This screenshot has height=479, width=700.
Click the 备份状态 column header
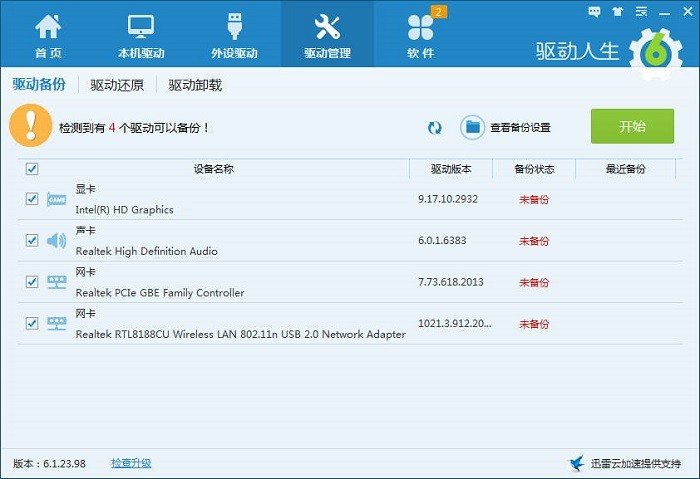[x=534, y=169]
